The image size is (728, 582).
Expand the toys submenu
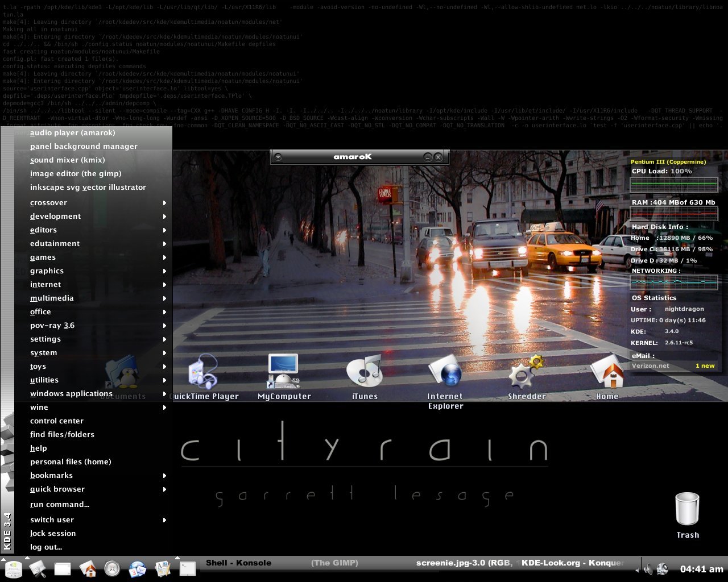[93, 367]
